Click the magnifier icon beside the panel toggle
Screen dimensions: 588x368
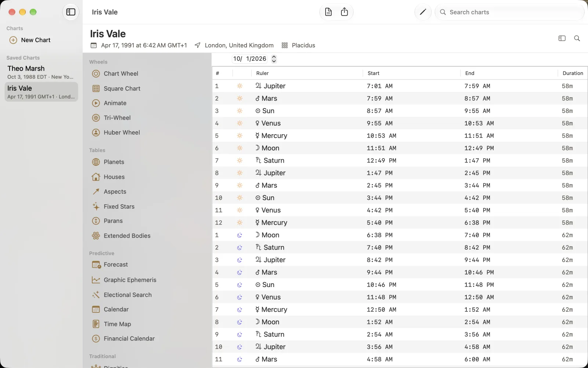[577, 38]
